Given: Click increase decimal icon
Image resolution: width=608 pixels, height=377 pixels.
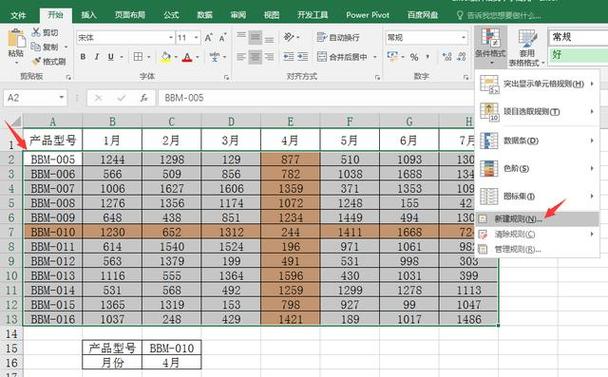Looking at the screenshot, I should pyautogui.click(x=447, y=57).
